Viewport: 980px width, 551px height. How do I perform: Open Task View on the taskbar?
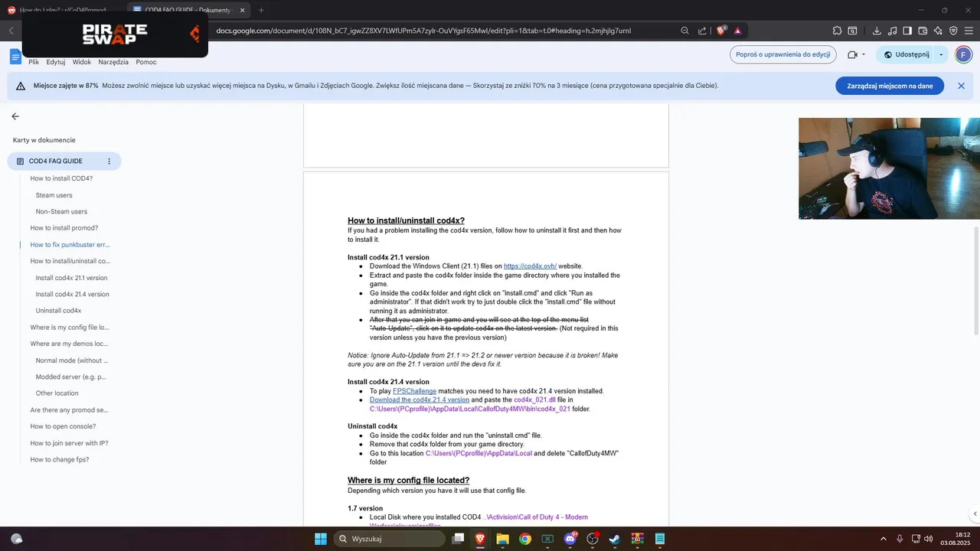click(458, 539)
